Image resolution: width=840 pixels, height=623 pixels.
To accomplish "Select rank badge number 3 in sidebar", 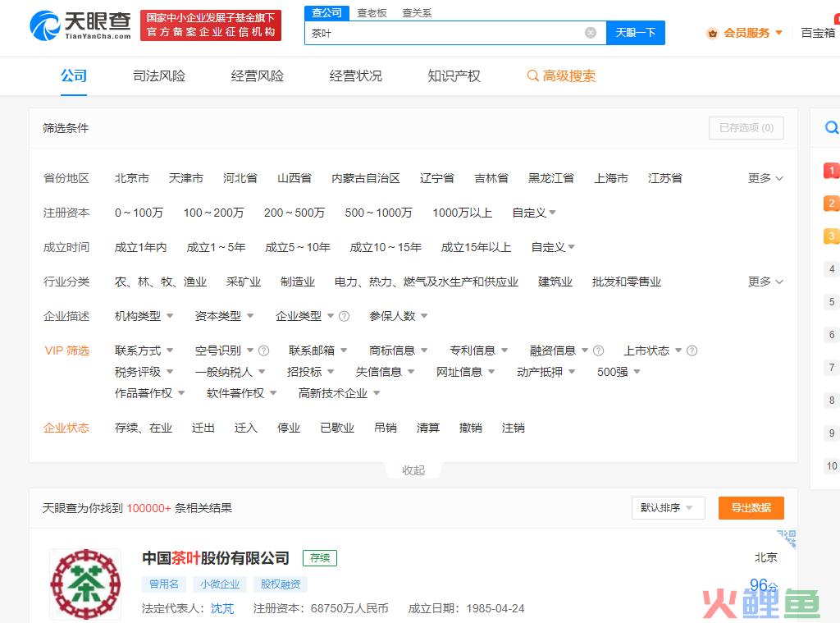I will pyautogui.click(x=832, y=236).
